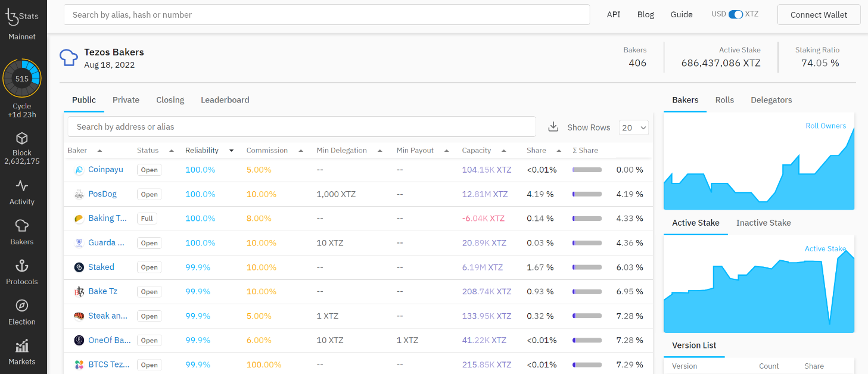Toggle USD/XTZ currency switch
The width and height of the screenshot is (868, 374).
(735, 14)
